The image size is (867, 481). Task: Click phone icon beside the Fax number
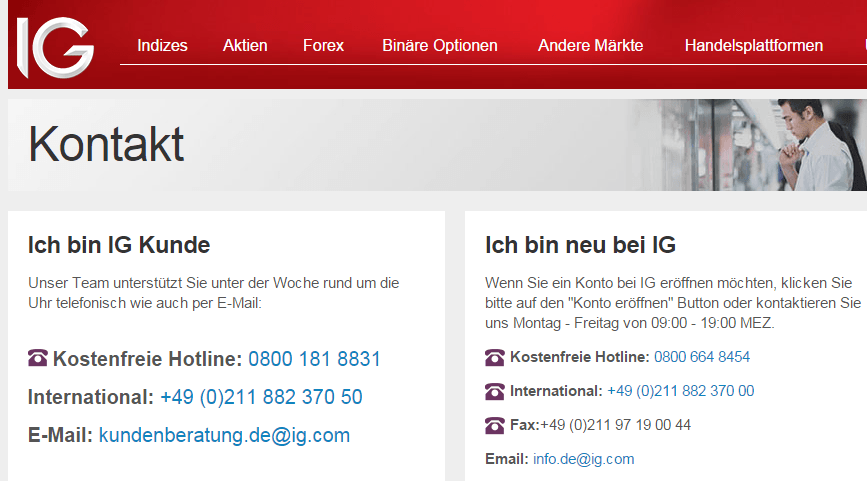[x=495, y=425]
